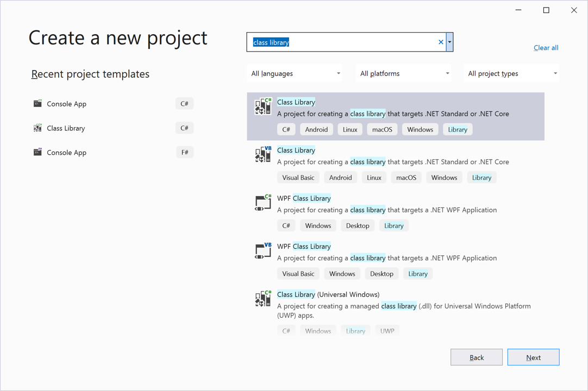Minimize the Create a new project window
The image size is (588, 391).
(518, 10)
